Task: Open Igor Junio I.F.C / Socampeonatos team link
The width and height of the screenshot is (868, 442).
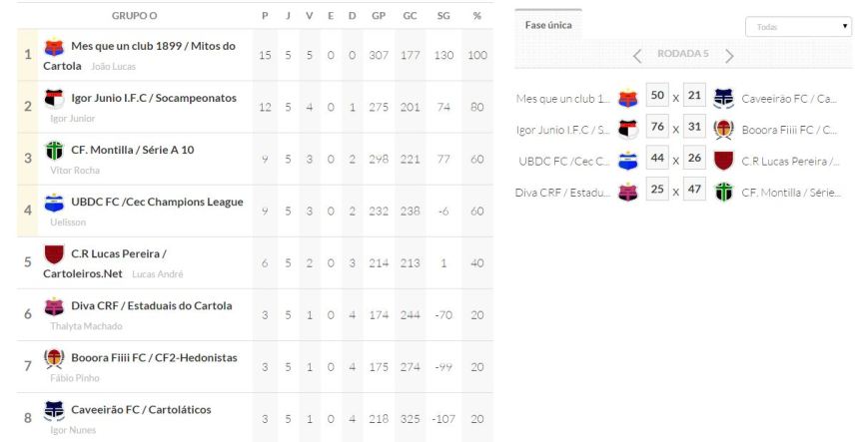Action: point(154,98)
